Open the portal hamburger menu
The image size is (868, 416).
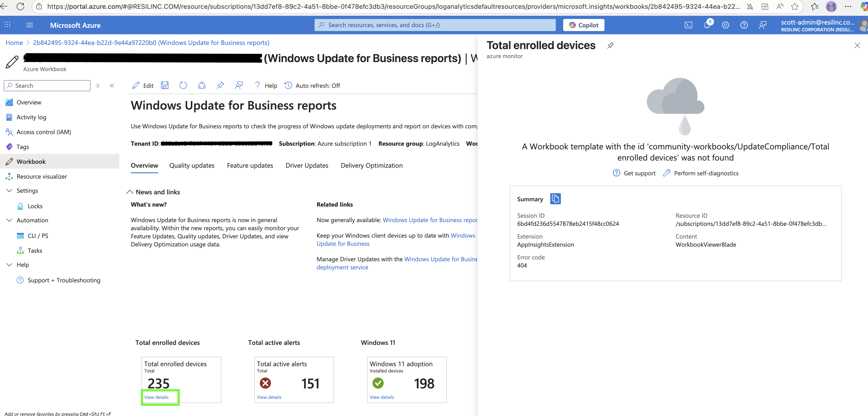[x=30, y=25]
